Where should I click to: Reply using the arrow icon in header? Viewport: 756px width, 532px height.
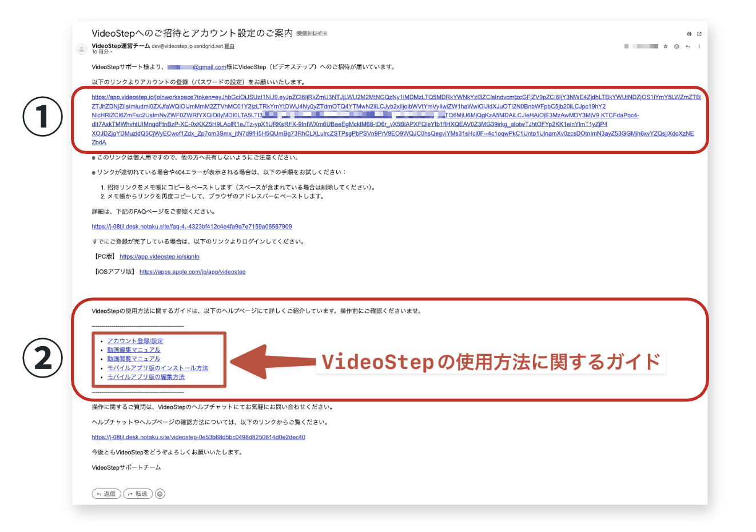point(688,46)
